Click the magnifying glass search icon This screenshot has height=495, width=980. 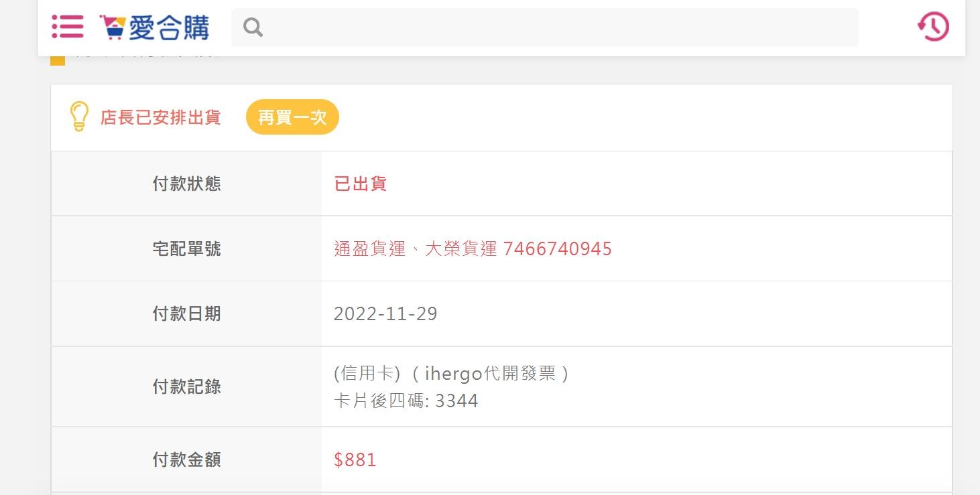(253, 27)
